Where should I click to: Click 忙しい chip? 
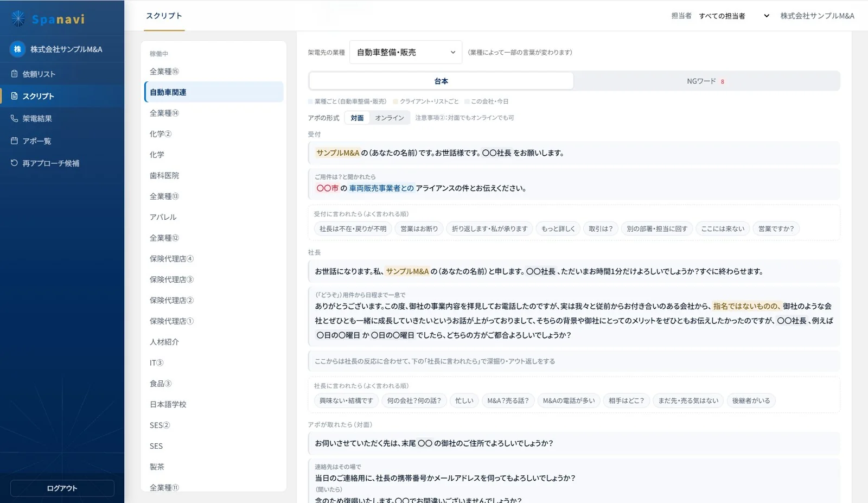(x=464, y=401)
